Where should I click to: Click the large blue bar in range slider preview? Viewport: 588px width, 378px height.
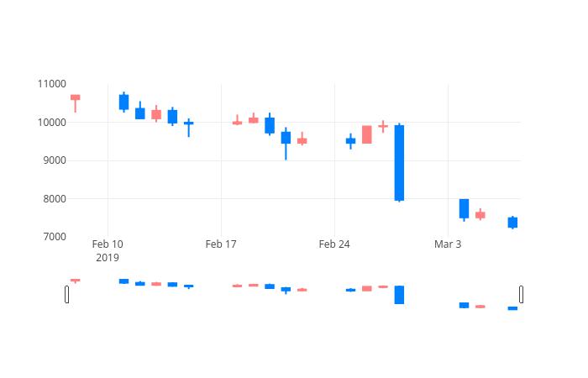coord(399,295)
